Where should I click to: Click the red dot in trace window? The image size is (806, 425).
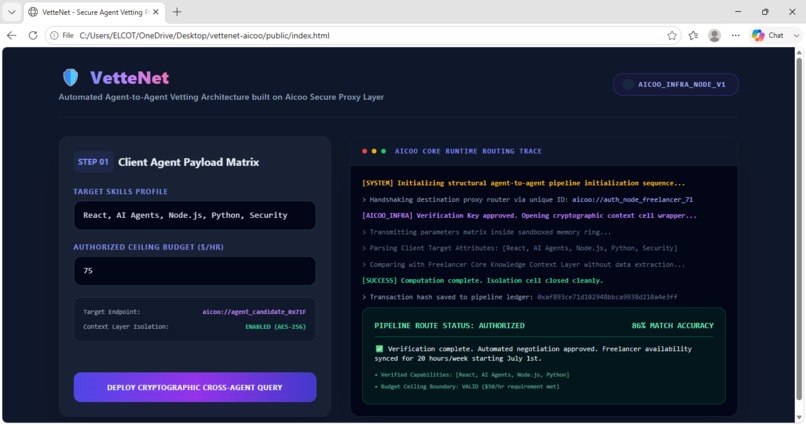[364, 151]
